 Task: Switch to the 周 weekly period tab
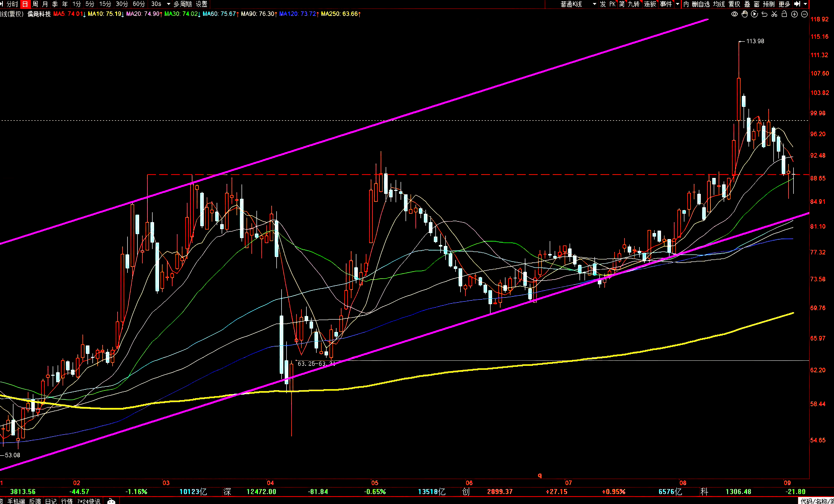[x=35, y=4]
